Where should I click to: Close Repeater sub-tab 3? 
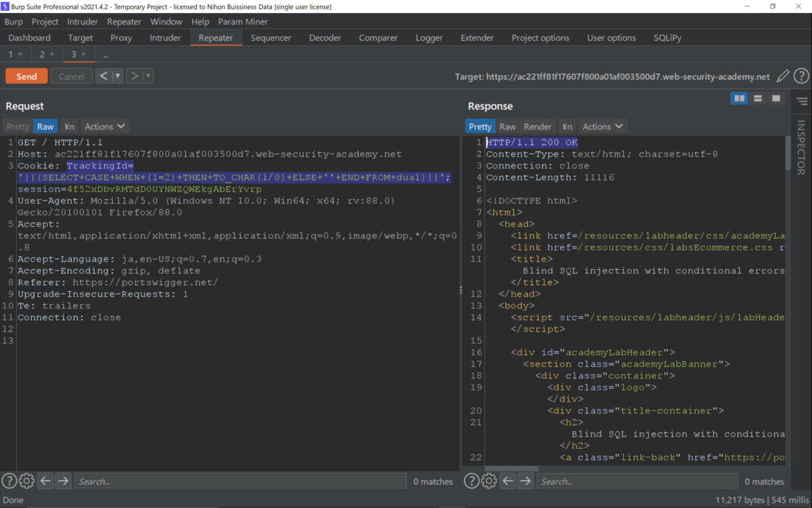(84, 54)
